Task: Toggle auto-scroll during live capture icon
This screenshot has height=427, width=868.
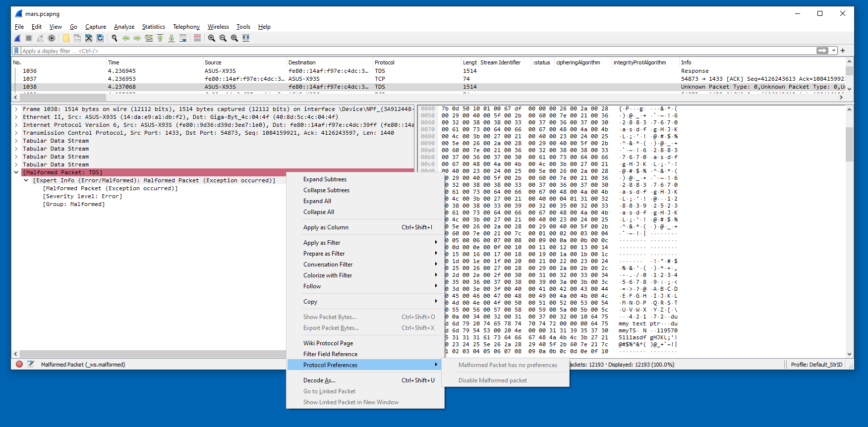Action: coord(183,38)
